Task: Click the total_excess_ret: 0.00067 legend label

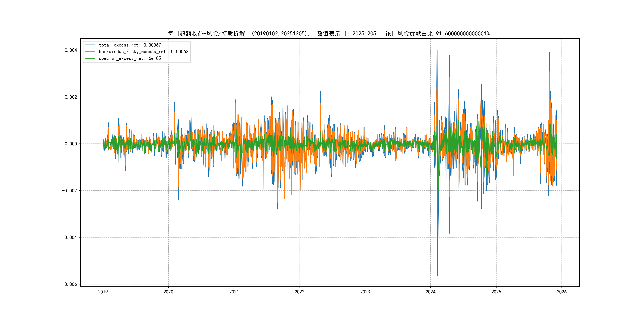Action: tap(130, 45)
